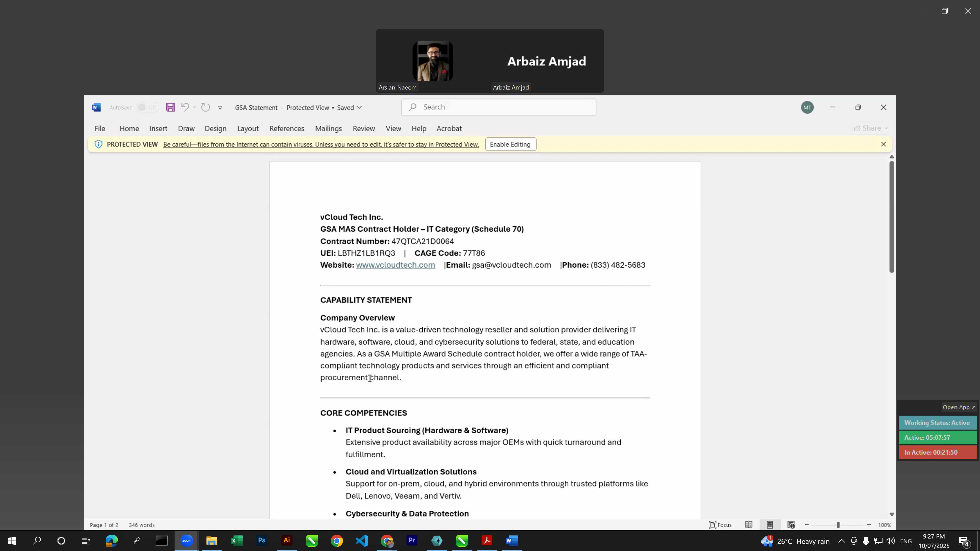
Task: Toggle the AutoSave switch
Action: tap(148, 108)
